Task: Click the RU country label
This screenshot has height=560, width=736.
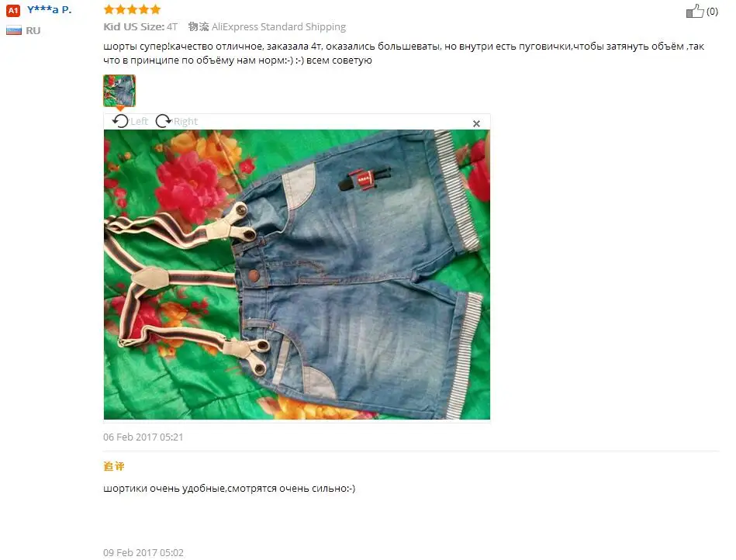Action: [33, 31]
